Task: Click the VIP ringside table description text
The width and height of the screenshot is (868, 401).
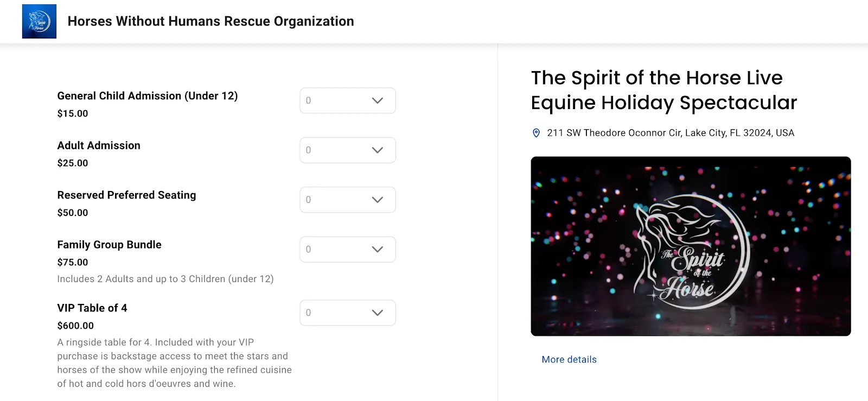Action: click(x=174, y=363)
